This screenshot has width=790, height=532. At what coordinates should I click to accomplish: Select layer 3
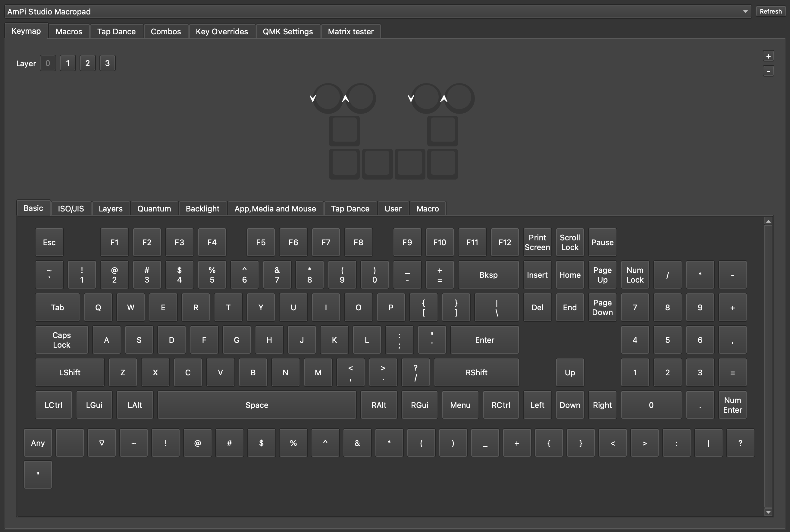click(x=107, y=63)
